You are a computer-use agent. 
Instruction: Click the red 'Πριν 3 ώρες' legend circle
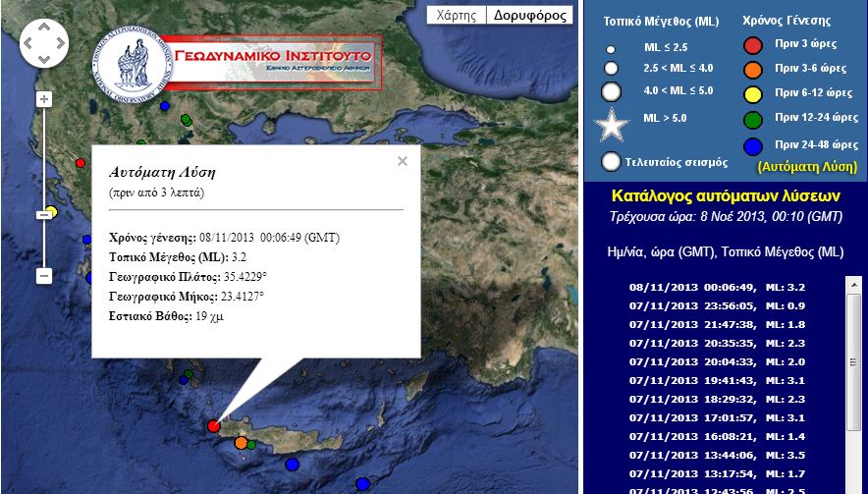coord(753,45)
